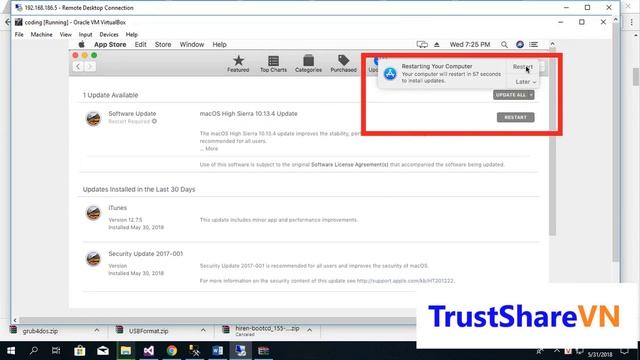This screenshot has width=640, height=360.
Task: Open the App Store menu
Action: [x=110, y=44]
